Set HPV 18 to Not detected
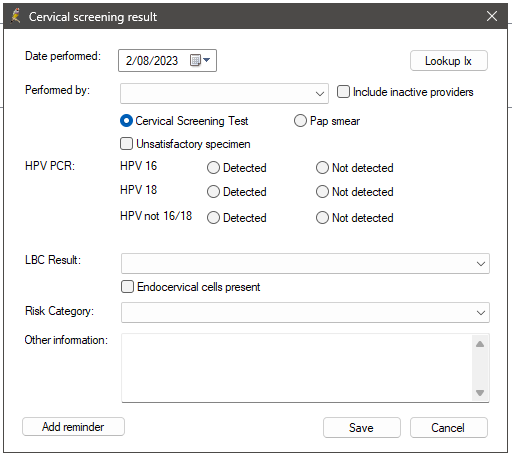The width and height of the screenshot is (512, 457). click(x=322, y=192)
